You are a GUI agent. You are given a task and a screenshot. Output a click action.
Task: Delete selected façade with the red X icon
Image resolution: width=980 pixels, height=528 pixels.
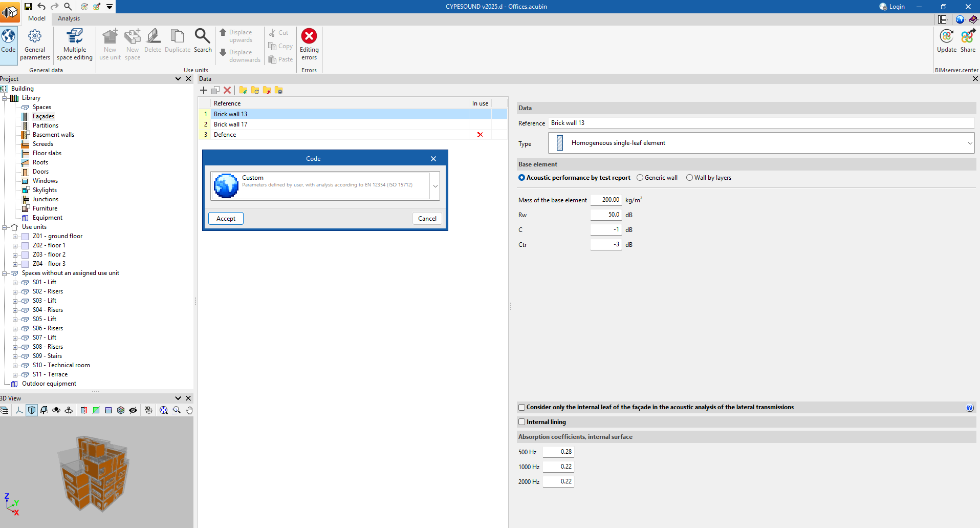pos(227,90)
